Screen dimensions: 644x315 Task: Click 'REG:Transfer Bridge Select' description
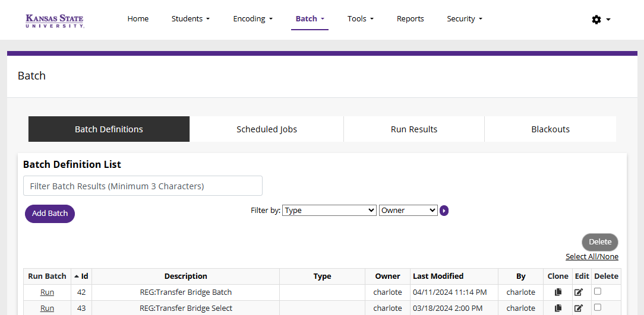(x=186, y=308)
